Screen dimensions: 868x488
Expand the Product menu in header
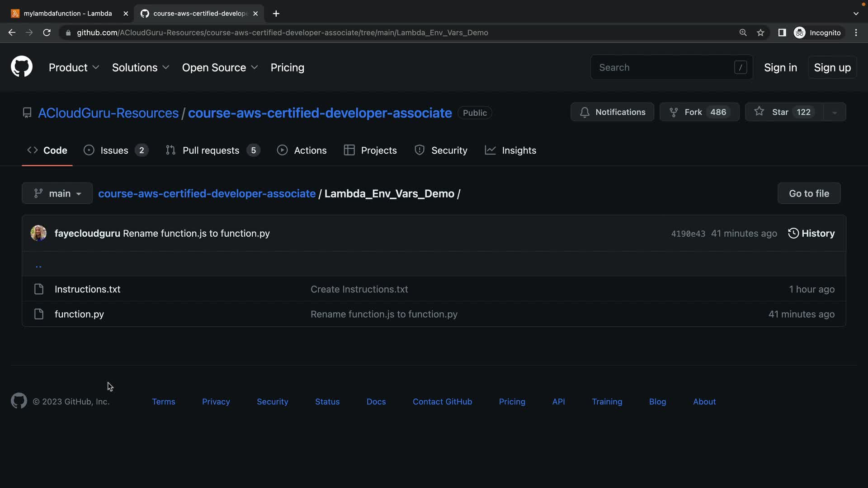coord(74,67)
